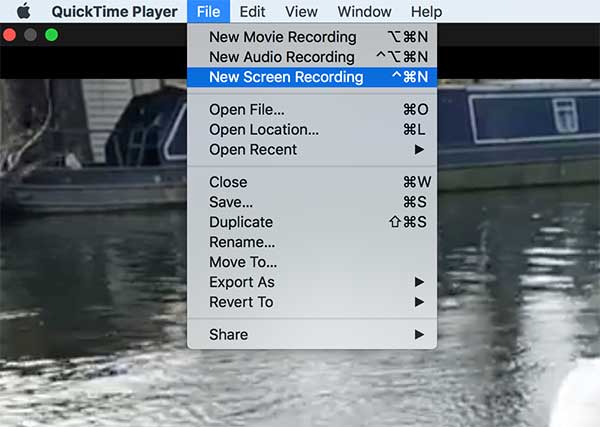Viewport: 600px width, 427px height.
Task: Open the Window menu
Action: [364, 11]
